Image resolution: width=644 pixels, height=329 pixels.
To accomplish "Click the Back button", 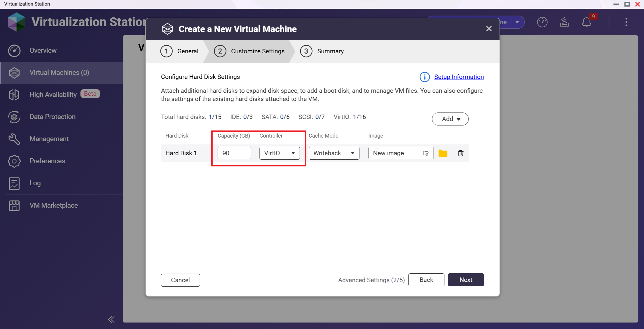I will 426,280.
